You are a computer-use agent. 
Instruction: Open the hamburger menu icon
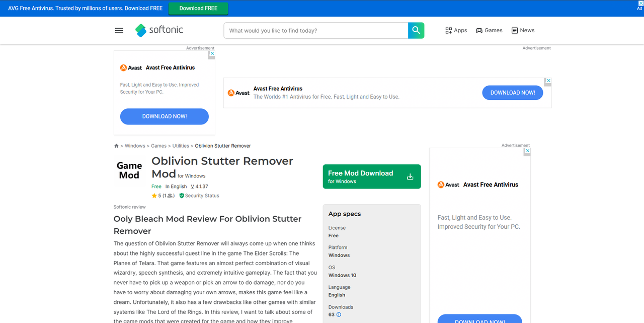[x=119, y=30]
